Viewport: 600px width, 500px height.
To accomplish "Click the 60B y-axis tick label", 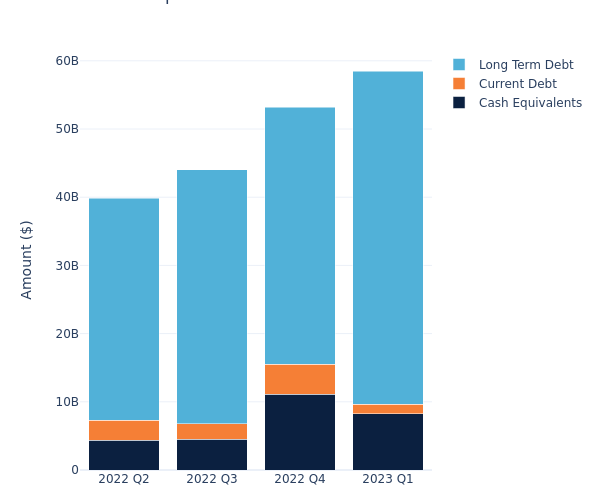I will pos(67,61).
